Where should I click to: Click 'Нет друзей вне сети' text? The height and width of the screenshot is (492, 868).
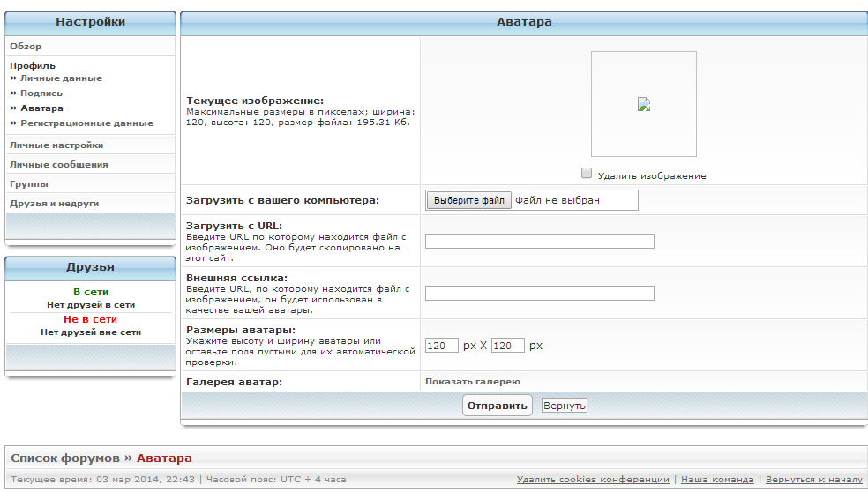(x=91, y=332)
